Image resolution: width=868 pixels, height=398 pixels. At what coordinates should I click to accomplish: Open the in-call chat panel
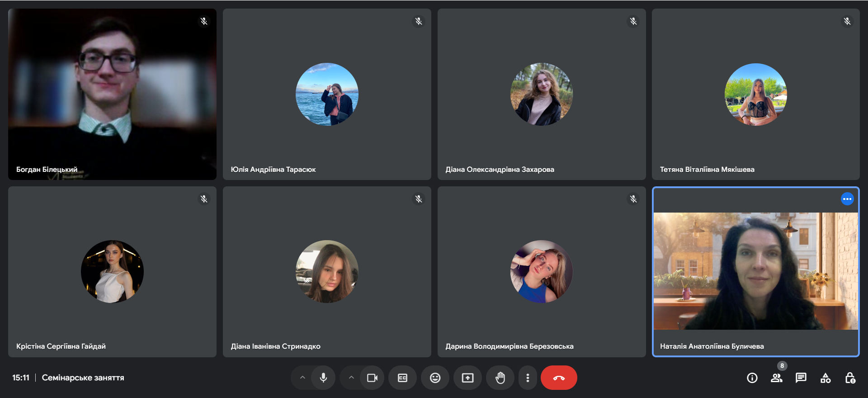click(x=801, y=378)
